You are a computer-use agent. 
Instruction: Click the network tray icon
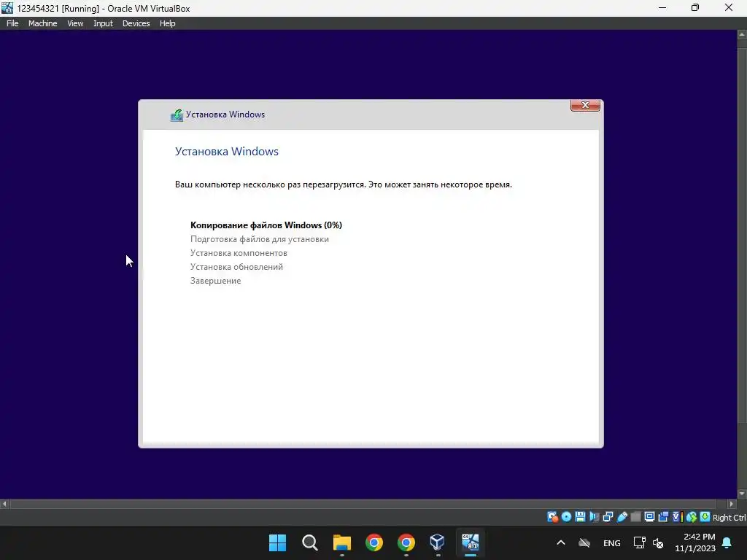639,542
